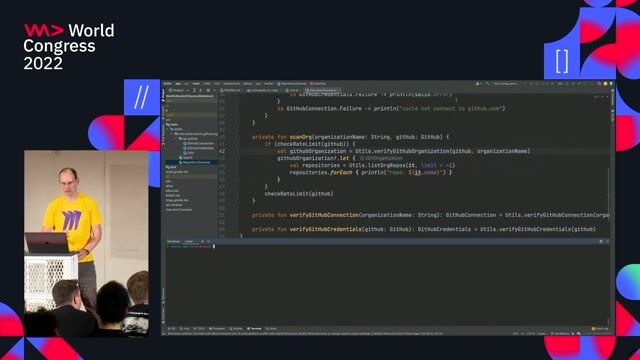Add a new terminal session with plus
The width and height of the screenshot is (640, 360).
pos(202,241)
